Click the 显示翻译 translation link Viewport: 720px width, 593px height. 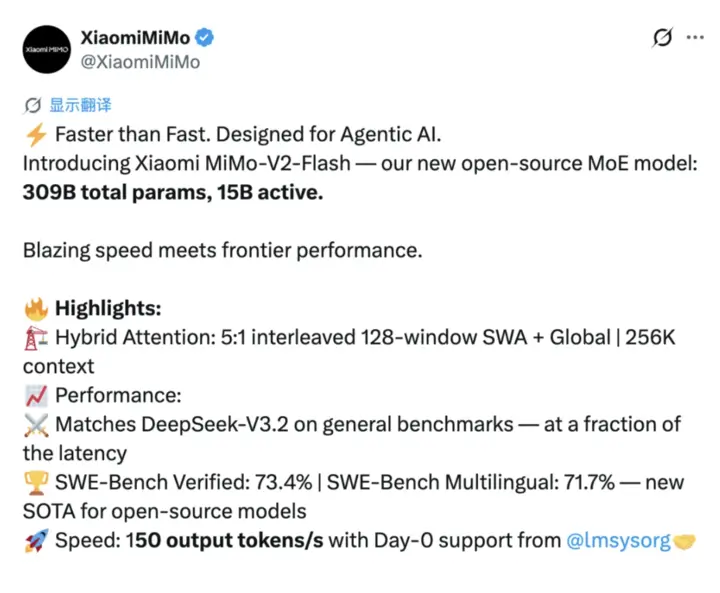pyautogui.click(x=81, y=105)
